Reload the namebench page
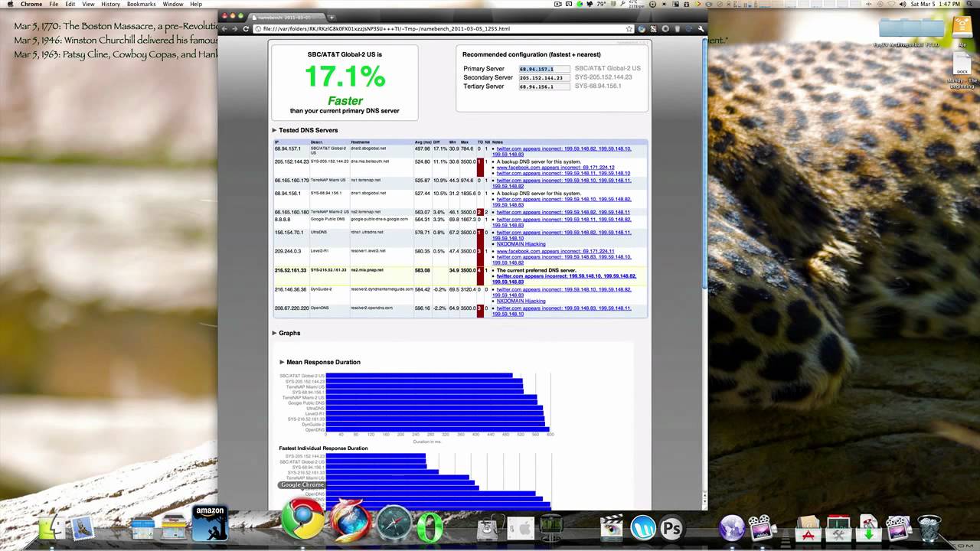This screenshot has height=551, width=980. 246,29
